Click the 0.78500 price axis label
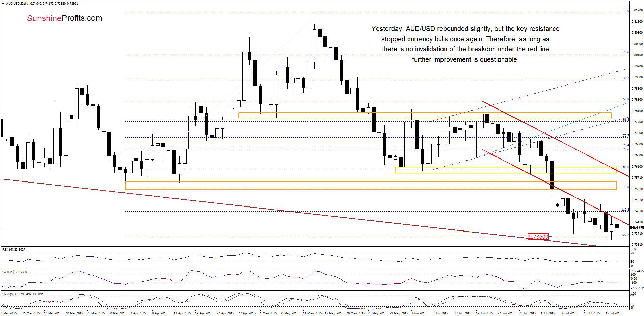The height and width of the screenshot is (316, 644). pyautogui.click(x=637, y=100)
